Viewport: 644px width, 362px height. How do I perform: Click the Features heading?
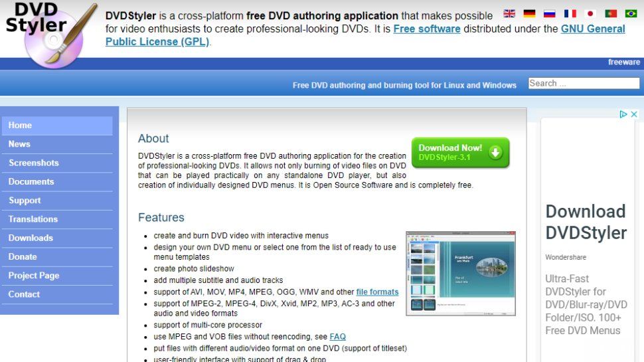tap(161, 217)
